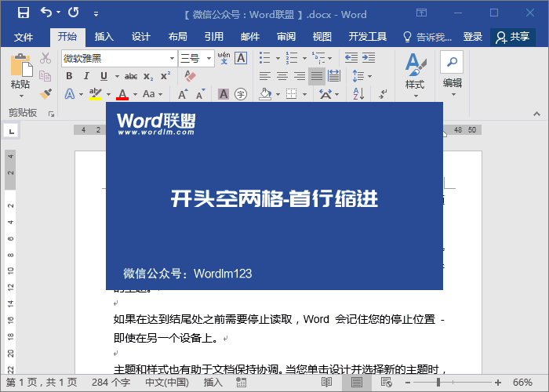Click the distributed alignment icon
The width and height of the screenshot is (549, 392).
pyautogui.click(x=334, y=76)
